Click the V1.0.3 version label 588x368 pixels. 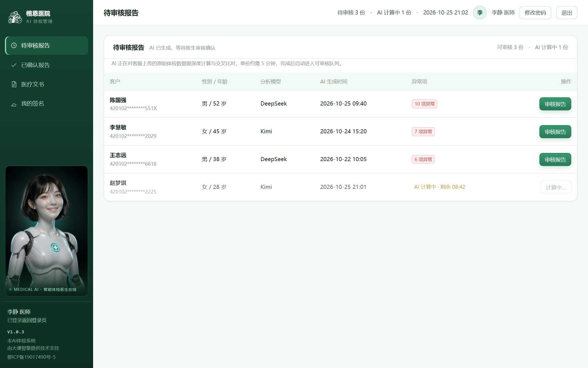[16, 332]
